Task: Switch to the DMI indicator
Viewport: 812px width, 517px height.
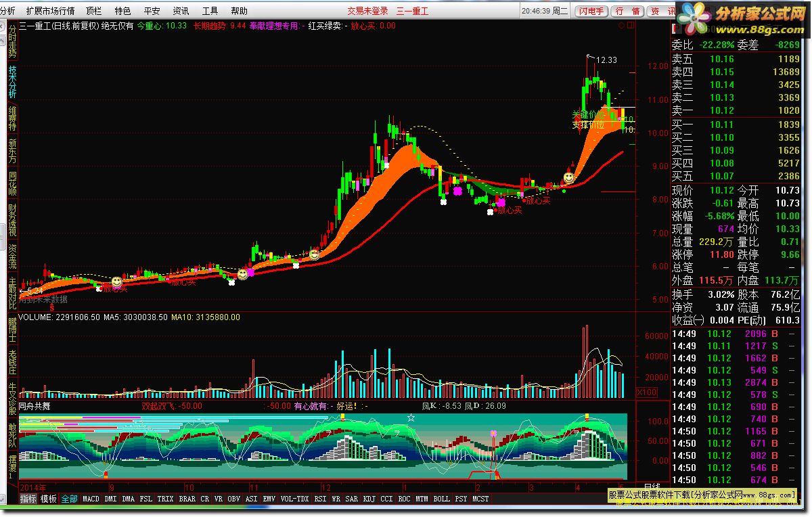Action: pos(110,499)
